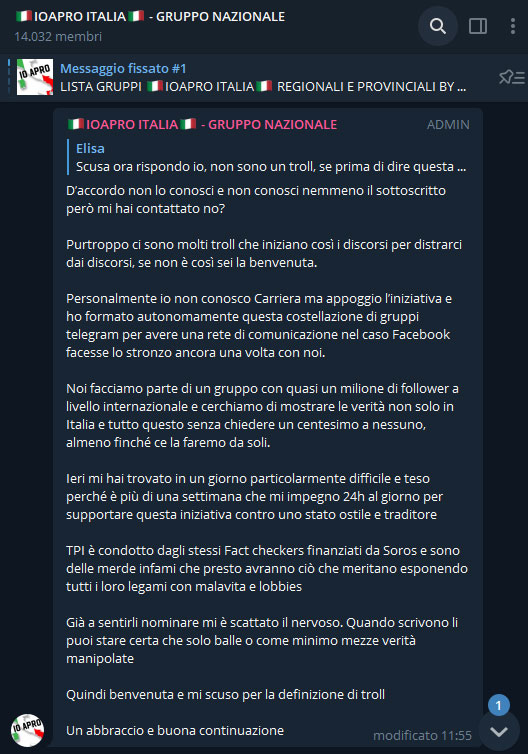
Task: Click the paragraph starting 'TPI è condotto'
Action: tap(267, 568)
